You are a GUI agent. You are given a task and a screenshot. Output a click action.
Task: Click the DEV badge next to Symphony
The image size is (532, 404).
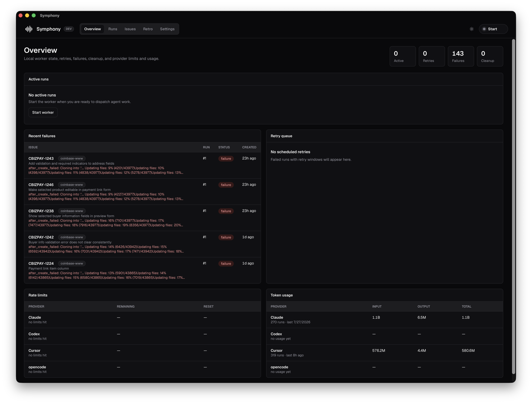[x=69, y=29]
